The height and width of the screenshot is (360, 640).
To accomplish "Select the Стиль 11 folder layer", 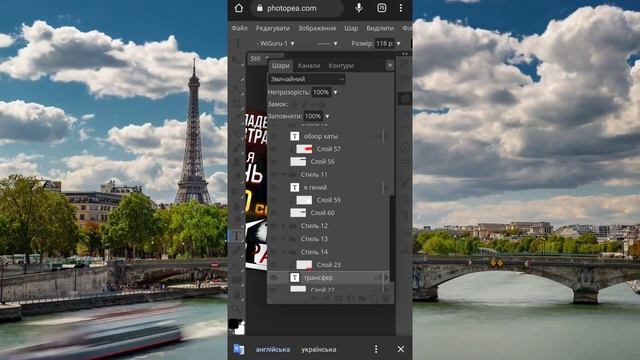I will [x=314, y=175].
